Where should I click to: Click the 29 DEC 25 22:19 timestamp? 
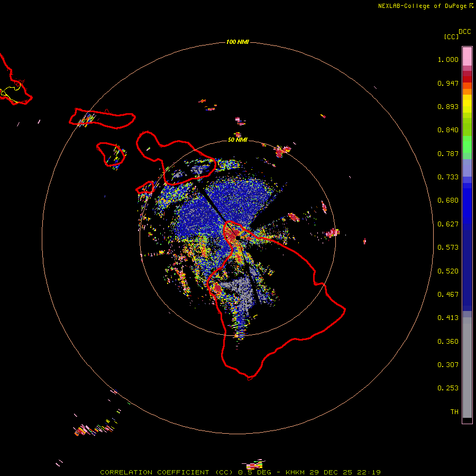click(345, 472)
